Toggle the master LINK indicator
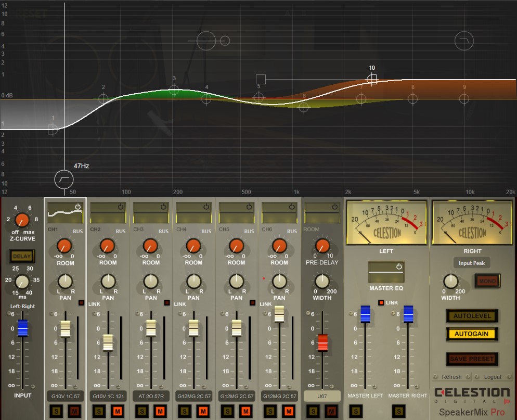 pyautogui.click(x=381, y=302)
